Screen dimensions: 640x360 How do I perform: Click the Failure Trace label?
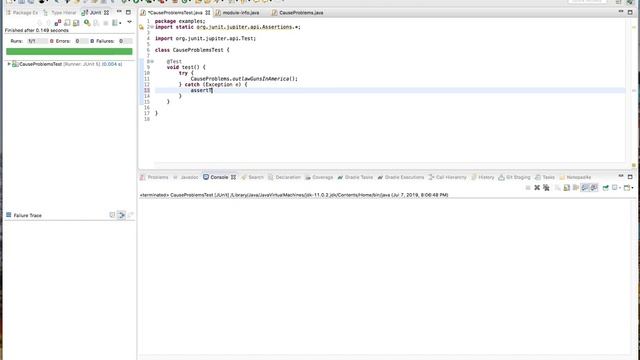point(27,215)
